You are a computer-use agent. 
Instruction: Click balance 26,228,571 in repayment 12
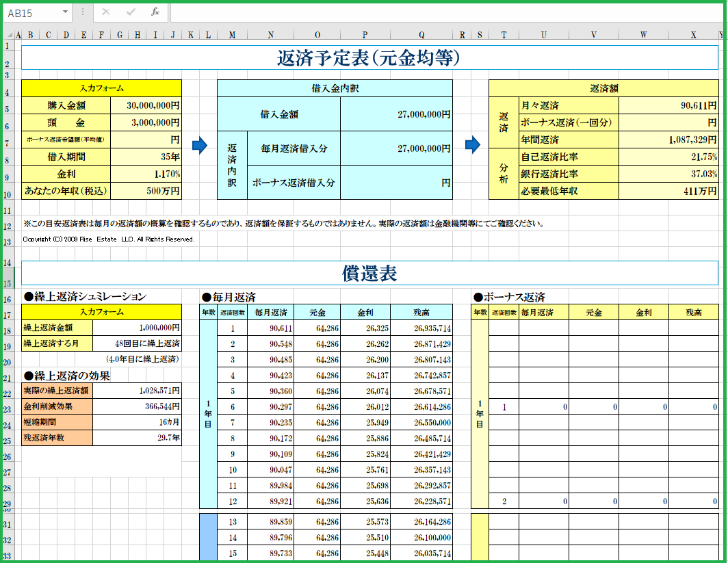(421, 501)
